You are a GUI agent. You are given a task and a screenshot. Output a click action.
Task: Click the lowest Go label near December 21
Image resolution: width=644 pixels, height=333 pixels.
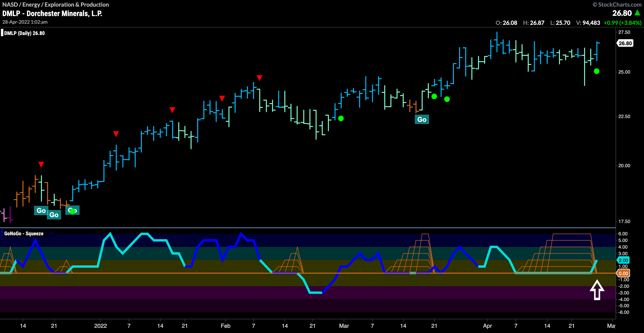click(x=54, y=215)
